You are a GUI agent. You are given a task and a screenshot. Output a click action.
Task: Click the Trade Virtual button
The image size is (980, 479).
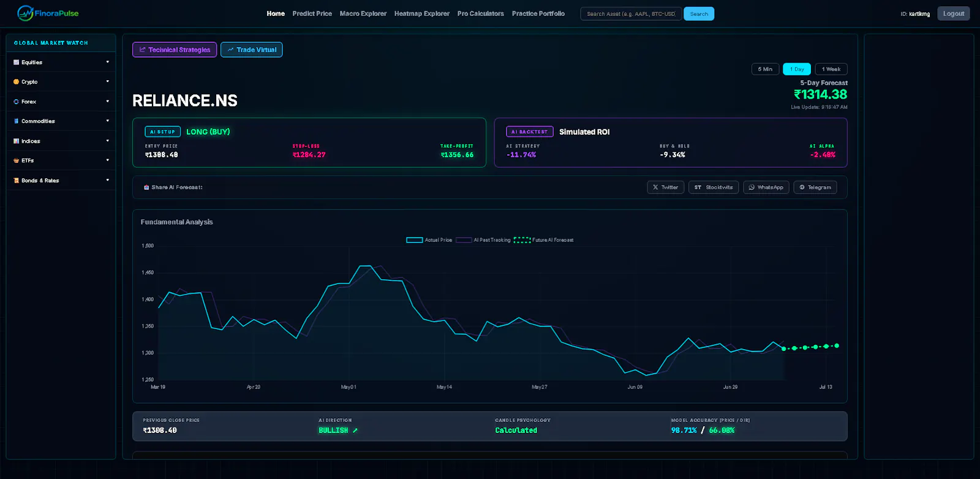pyautogui.click(x=252, y=50)
